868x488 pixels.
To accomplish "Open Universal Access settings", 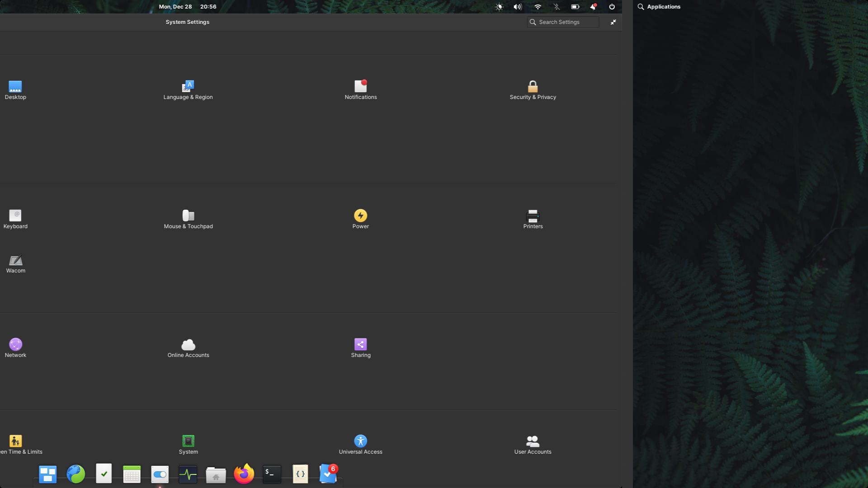I will [360, 444].
